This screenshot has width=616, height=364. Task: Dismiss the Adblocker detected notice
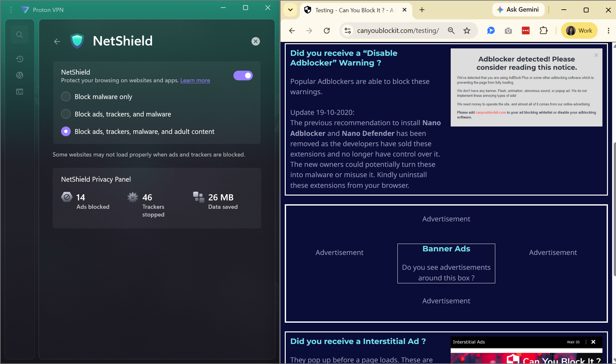(596, 55)
